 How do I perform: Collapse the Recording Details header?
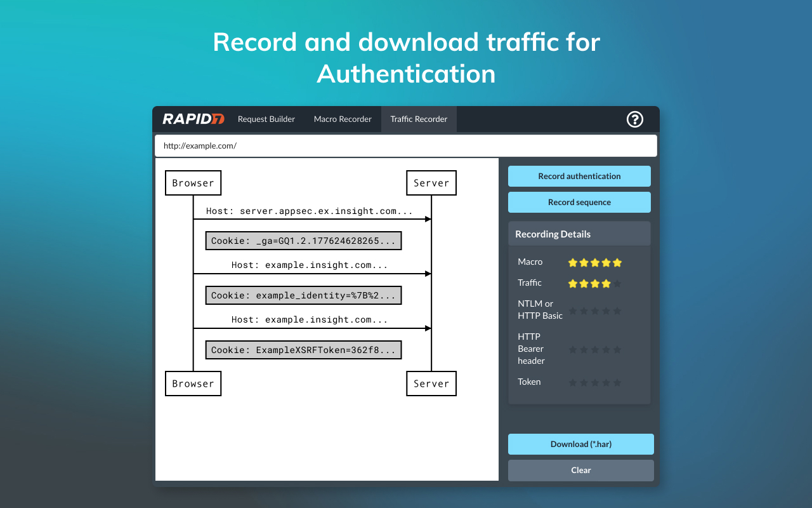(579, 234)
